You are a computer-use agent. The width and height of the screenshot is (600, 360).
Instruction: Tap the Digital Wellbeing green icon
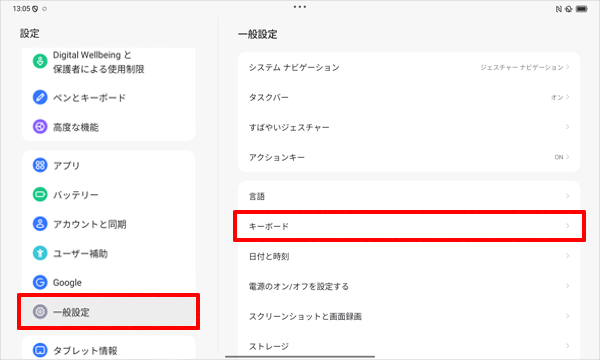[40, 61]
